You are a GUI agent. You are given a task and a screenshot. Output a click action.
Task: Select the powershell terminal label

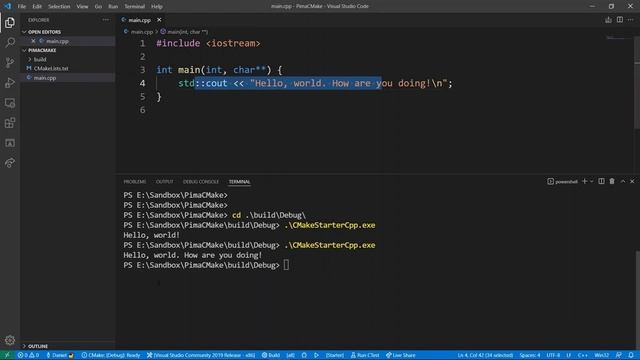(x=562, y=181)
